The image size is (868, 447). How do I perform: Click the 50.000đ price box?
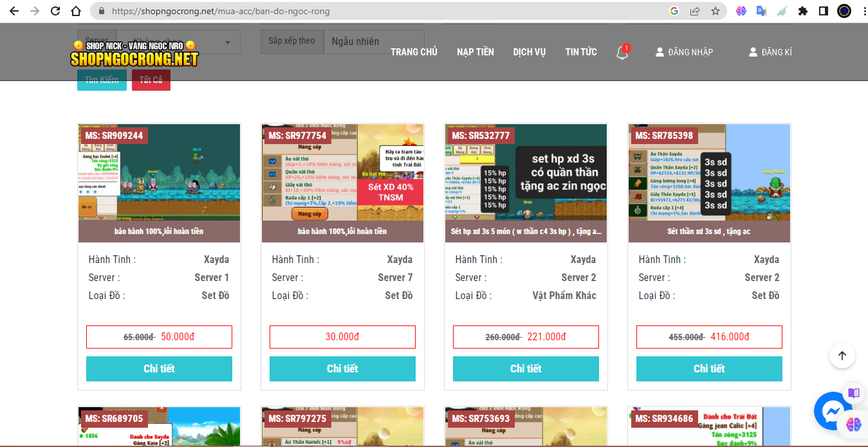coord(159,337)
